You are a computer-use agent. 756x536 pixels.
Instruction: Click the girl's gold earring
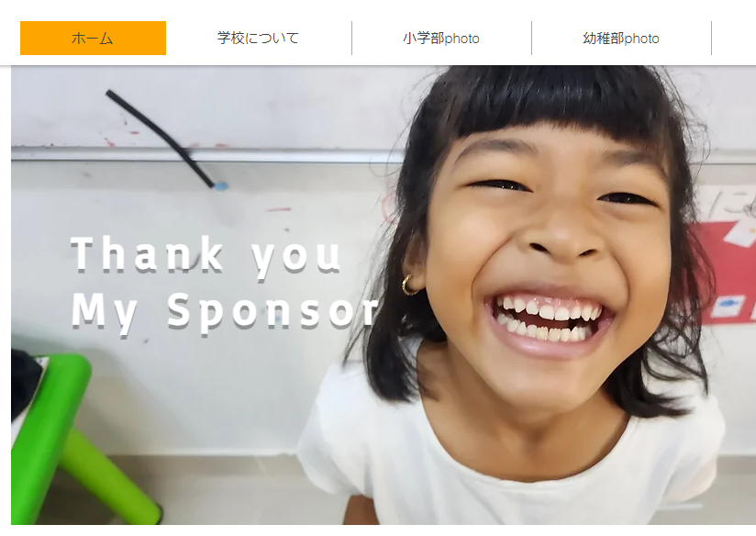pos(409,285)
